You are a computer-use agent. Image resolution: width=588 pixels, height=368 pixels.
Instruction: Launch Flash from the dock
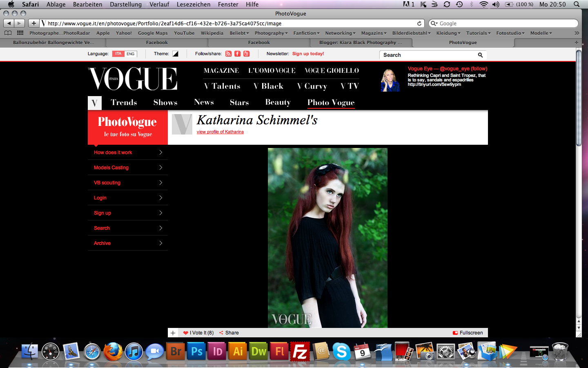280,351
